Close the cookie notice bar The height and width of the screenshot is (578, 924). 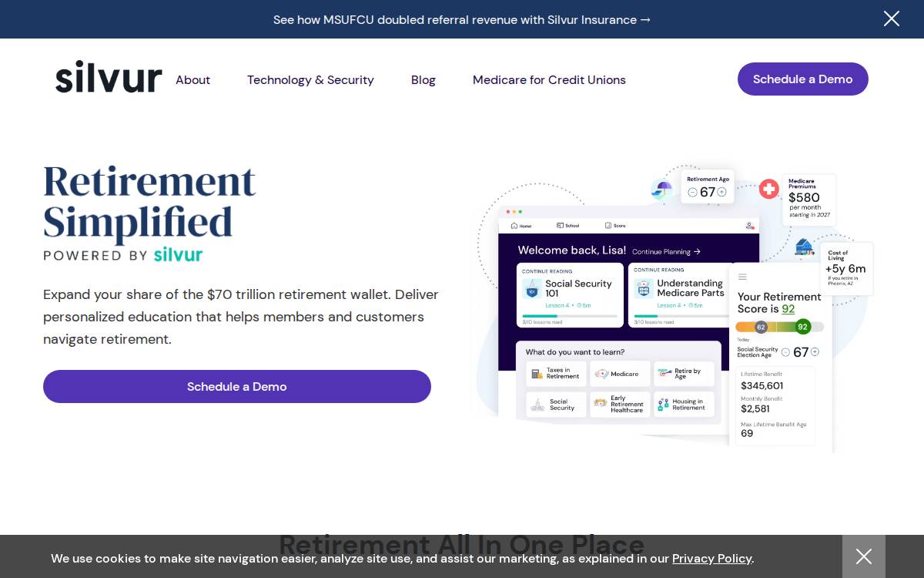[864, 556]
